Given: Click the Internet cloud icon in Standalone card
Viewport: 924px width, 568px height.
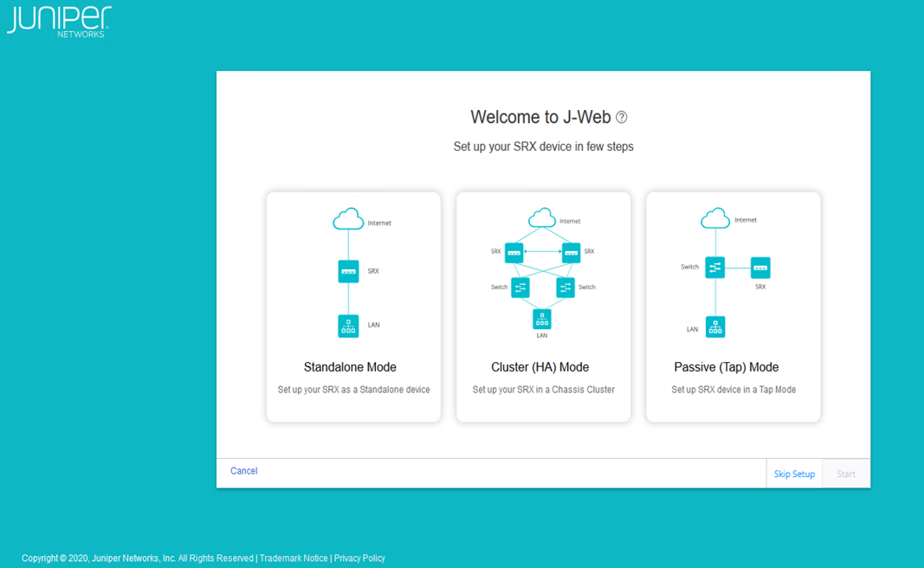Looking at the screenshot, I should pos(348,220).
